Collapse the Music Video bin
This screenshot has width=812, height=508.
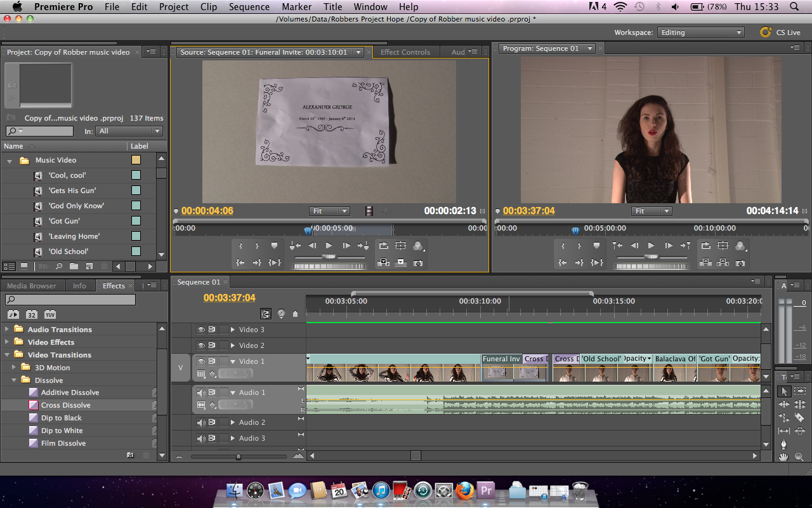click(10, 161)
